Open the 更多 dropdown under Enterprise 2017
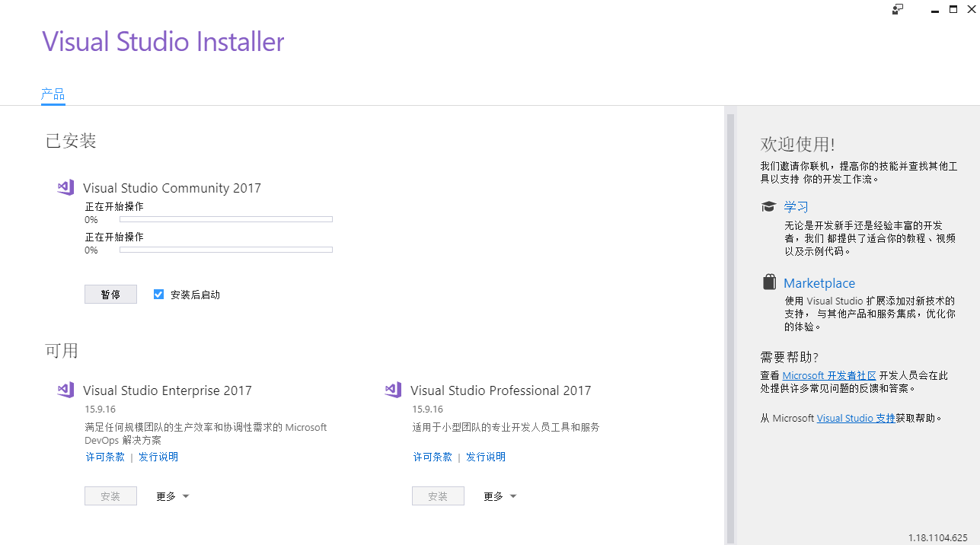Screen dimensions: 980x545 coord(173,496)
